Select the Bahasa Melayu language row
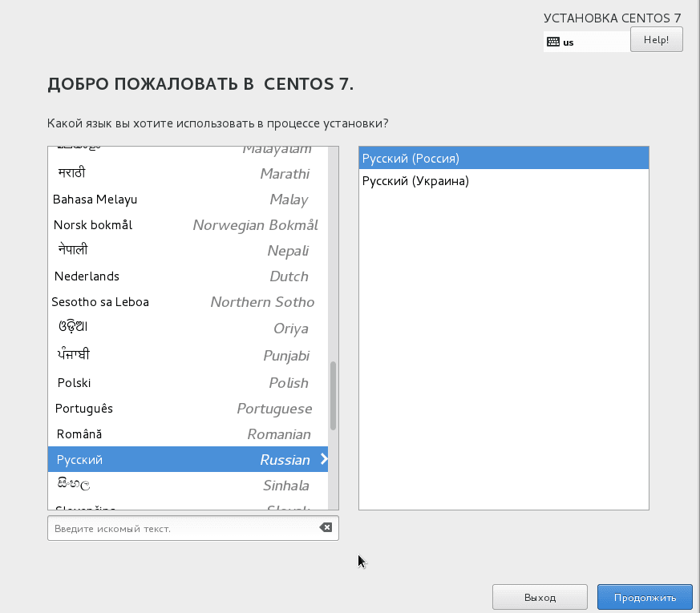The image size is (700, 613). coord(188,199)
